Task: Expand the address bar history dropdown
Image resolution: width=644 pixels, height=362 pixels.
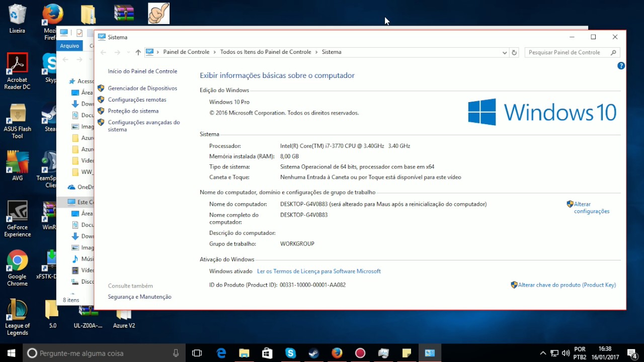Action: 505,52
